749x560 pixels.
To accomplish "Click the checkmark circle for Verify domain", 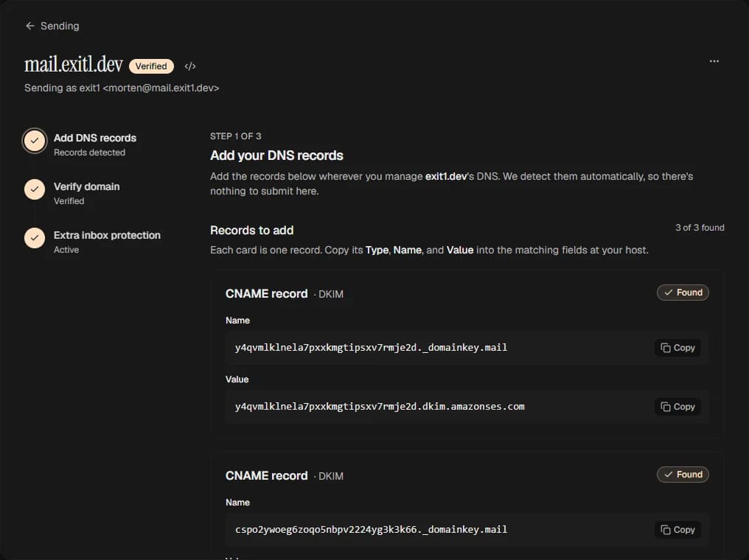I will [x=35, y=189].
